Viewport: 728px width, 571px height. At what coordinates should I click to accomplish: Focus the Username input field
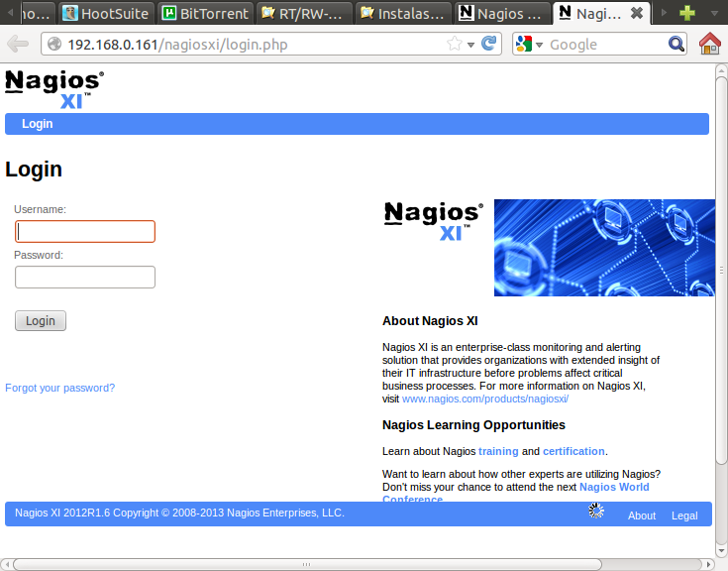[x=85, y=231]
